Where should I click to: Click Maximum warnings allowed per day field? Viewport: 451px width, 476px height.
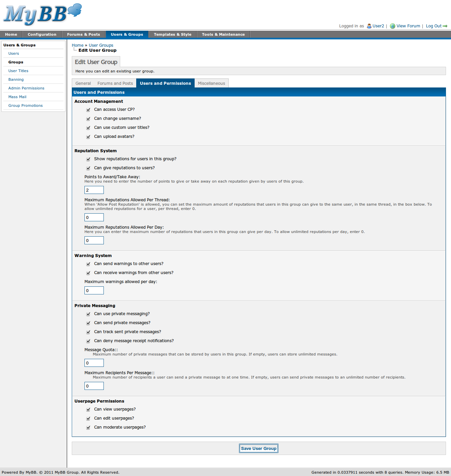pos(94,290)
